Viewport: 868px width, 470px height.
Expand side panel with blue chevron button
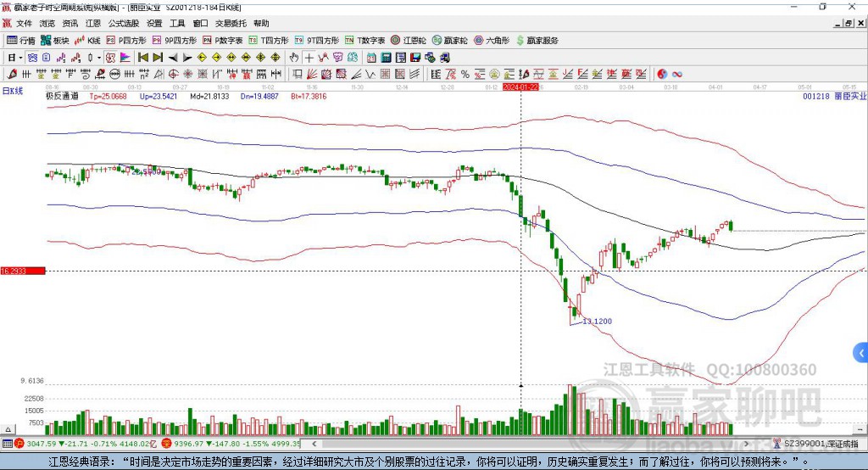pos(861,353)
